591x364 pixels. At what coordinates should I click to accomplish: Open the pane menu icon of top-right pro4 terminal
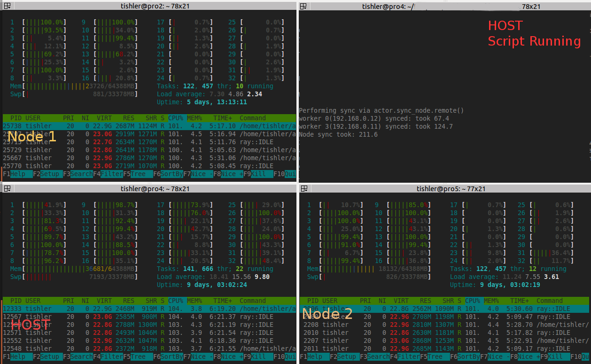click(303, 6)
